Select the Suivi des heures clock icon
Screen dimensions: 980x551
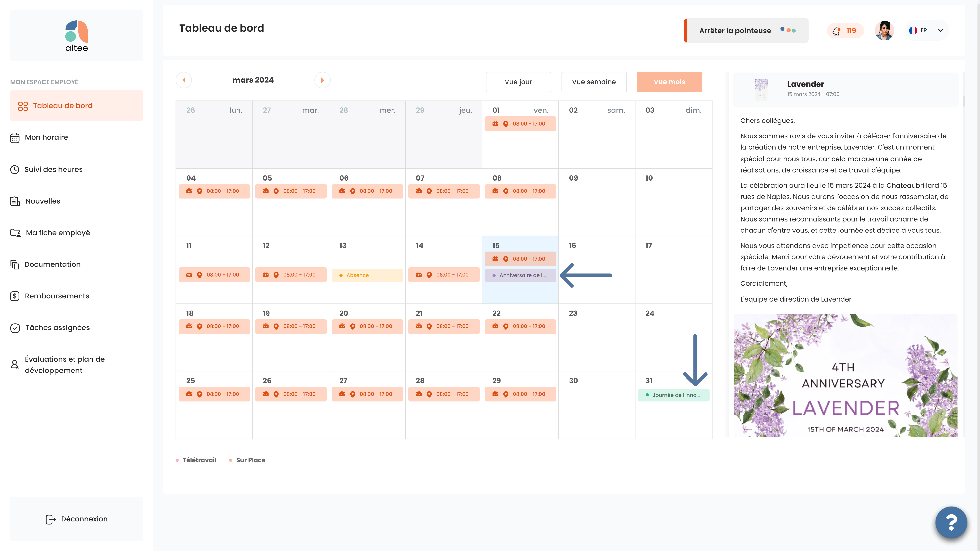pos(15,170)
